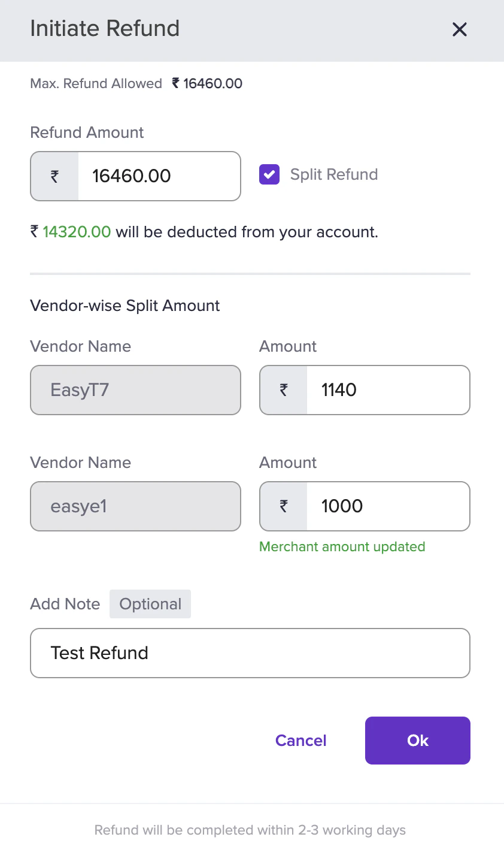Edit the EasyT7 vendor amount field
Screen dimensions: 504x852
[x=387, y=390]
